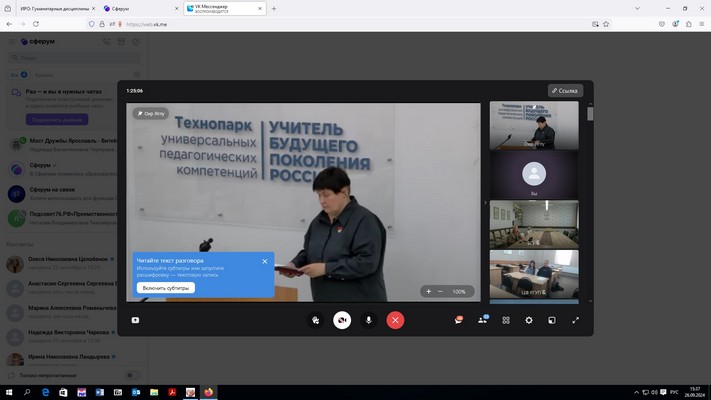Open the Windows Start menu

(x=9, y=392)
